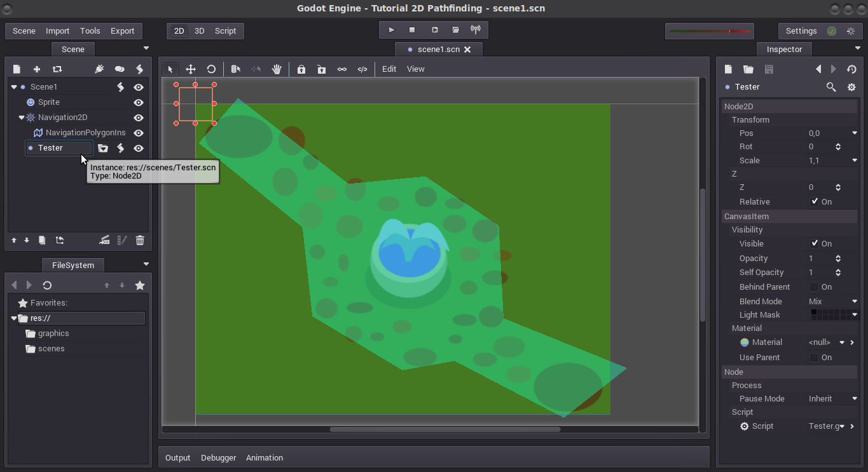Collapse the res:// folder
The width and height of the screenshot is (868, 472).
(x=14, y=318)
